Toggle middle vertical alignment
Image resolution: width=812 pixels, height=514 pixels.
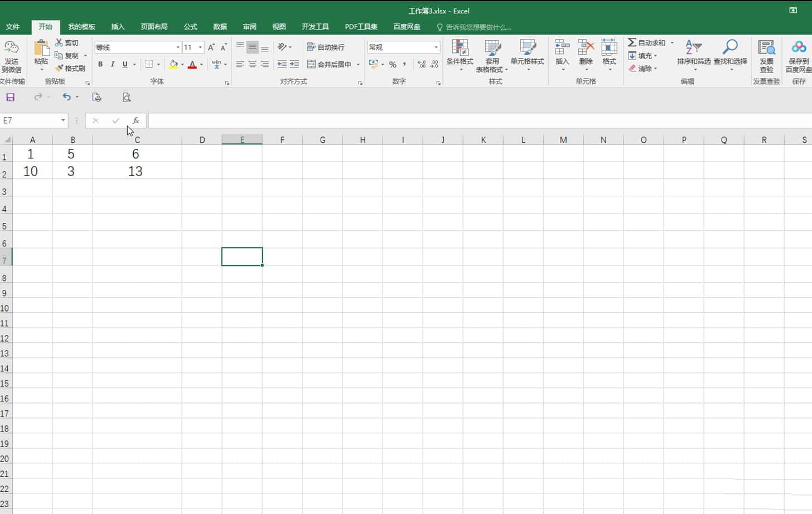click(x=253, y=47)
